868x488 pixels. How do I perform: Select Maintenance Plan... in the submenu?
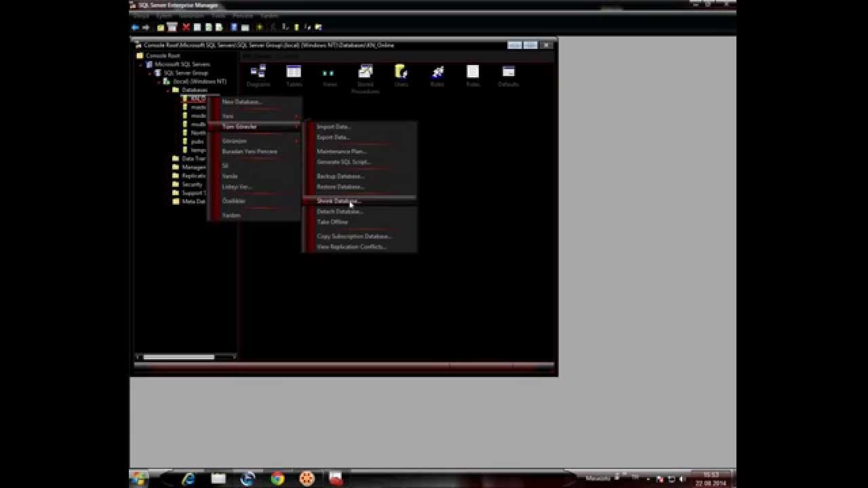pyautogui.click(x=359, y=151)
